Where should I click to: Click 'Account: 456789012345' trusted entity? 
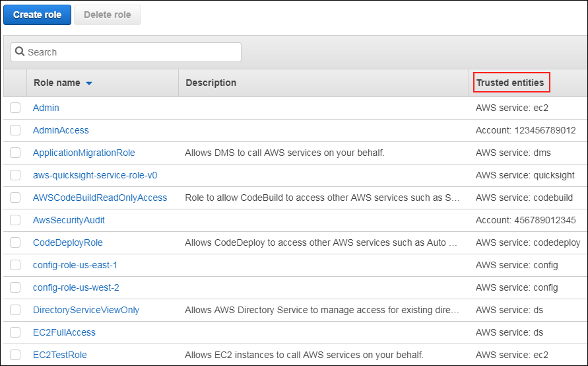(525, 220)
